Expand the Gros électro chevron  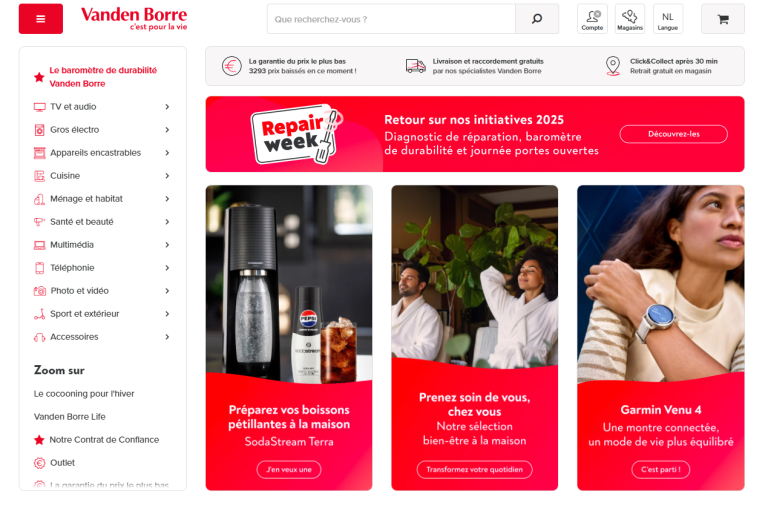point(167,130)
